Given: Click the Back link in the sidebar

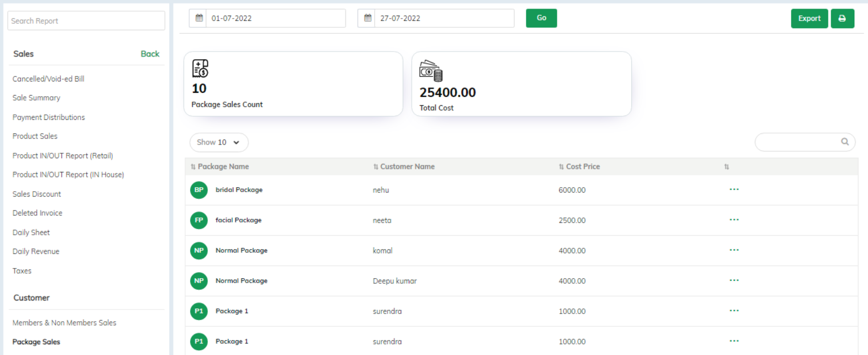Looking at the screenshot, I should pos(150,54).
